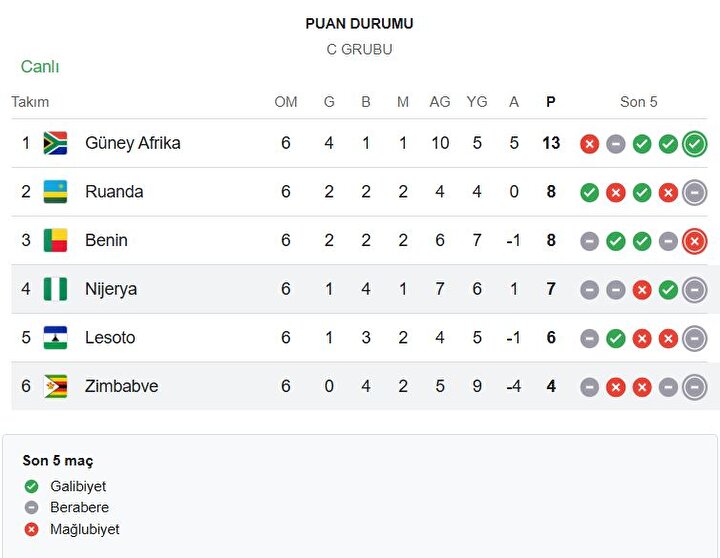Click the Nigeria flag icon
The width and height of the screenshot is (720, 558).
click(x=55, y=289)
